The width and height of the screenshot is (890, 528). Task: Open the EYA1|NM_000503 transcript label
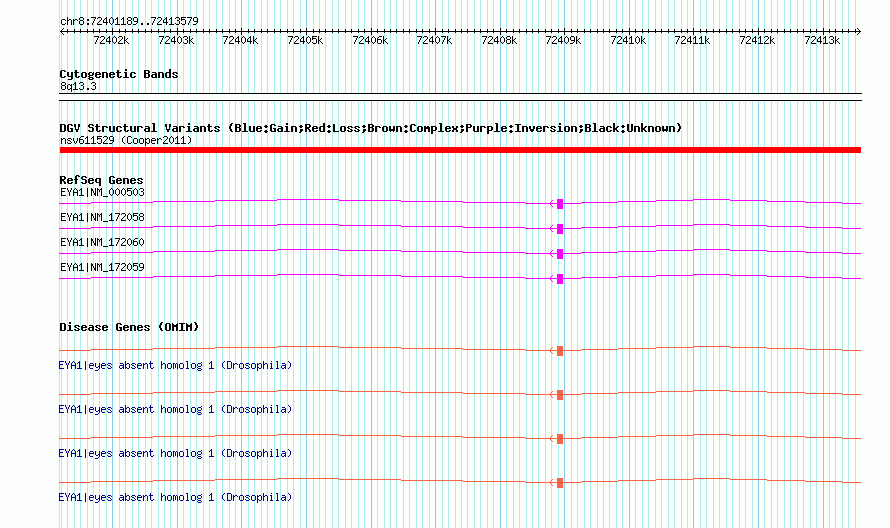[x=102, y=192]
